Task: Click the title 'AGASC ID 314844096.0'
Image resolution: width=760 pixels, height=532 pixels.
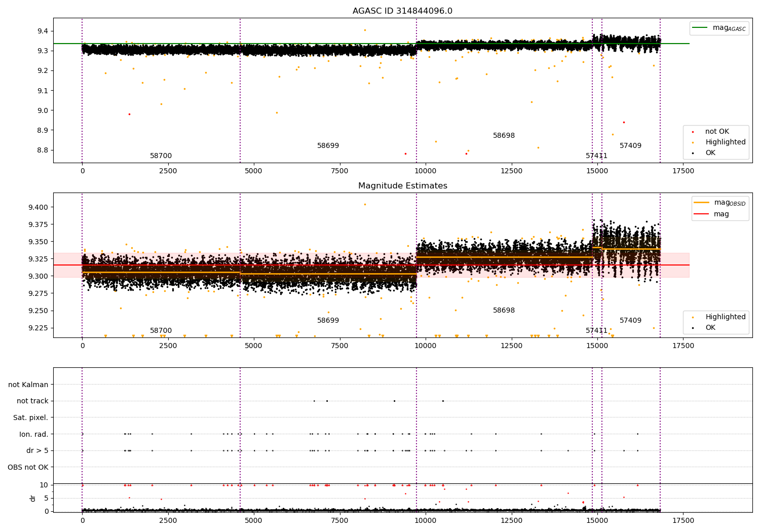Action: pos(403,11)
